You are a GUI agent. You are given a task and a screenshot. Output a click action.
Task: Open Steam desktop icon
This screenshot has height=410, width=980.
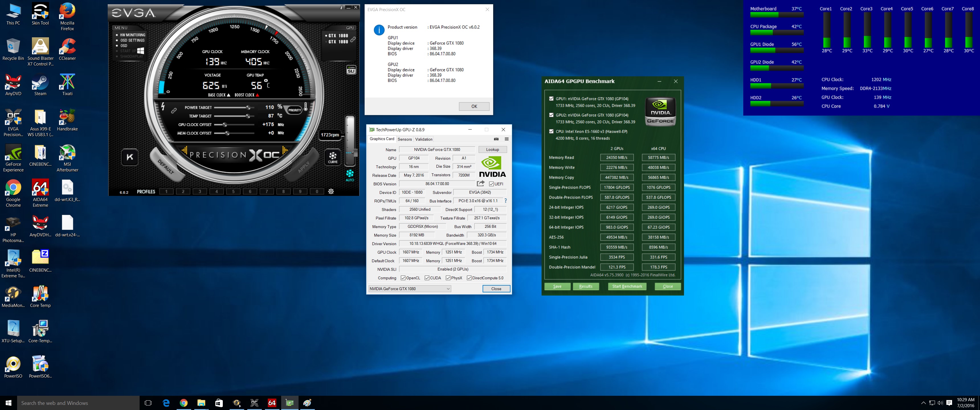point(40,85)
